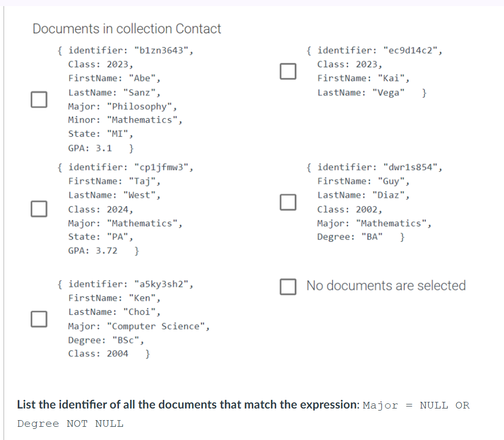
Task: Click the Documents in collection Contact heading
Action: click(x=127, y=29)
